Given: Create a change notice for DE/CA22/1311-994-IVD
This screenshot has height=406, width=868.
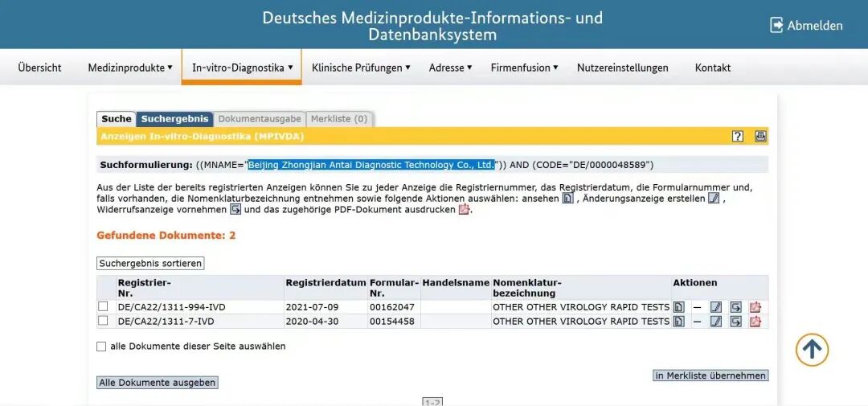Looking at the screenshot, I should click(x=716, y=307).
